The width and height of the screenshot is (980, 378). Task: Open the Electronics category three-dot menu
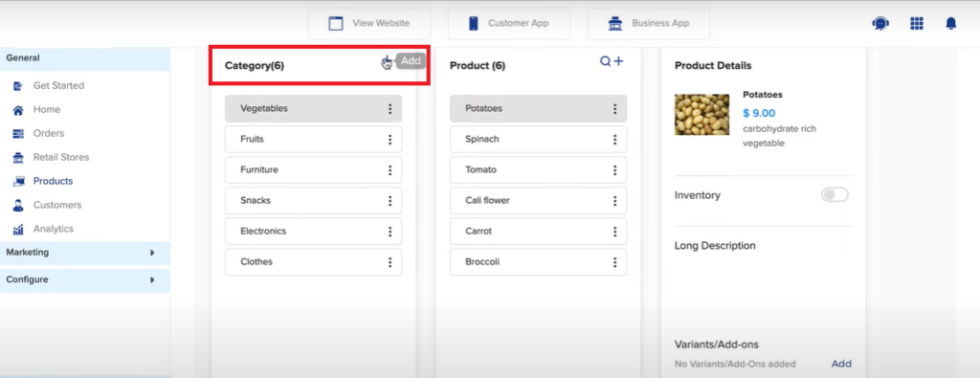[390, 232]
